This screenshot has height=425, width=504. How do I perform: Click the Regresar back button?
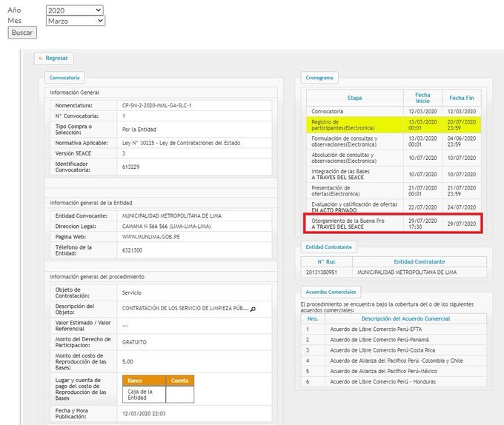(x=54, y=58)
